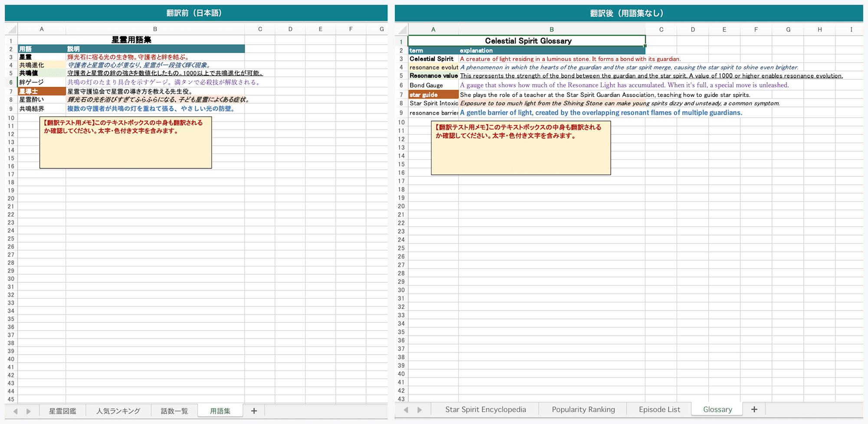Screen dimensions: 868x424
Task: Click the red explanation 'A creature of light residing'
Action: click(570, 59)
